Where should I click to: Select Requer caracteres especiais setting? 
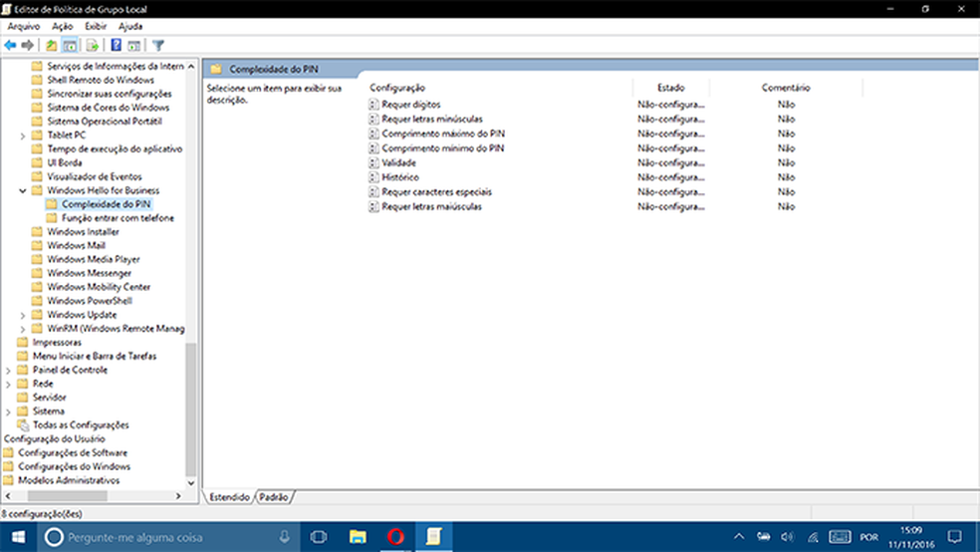click(437, 192)
